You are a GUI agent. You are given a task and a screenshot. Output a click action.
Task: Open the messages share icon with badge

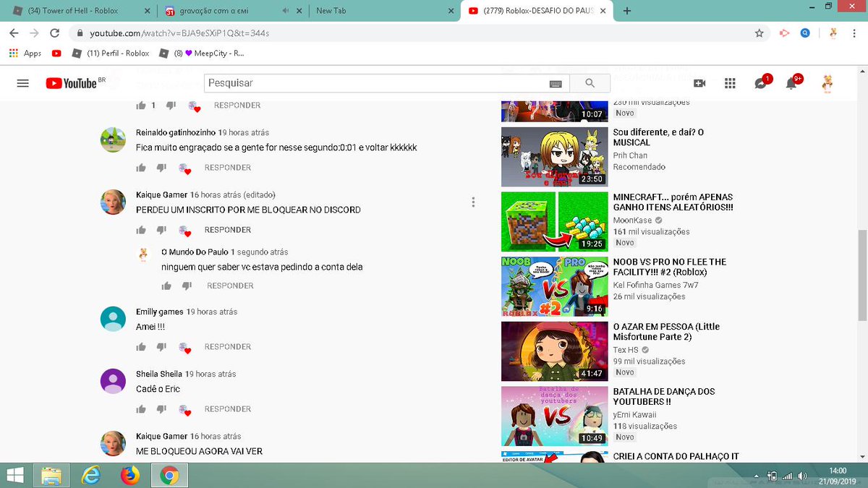[762, 82]
